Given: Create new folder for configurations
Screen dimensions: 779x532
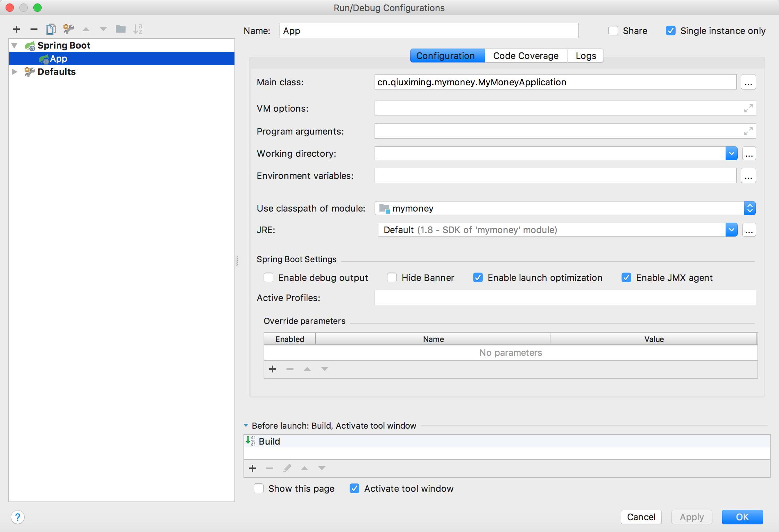Looking at the screenshot, I should (120, 29).
